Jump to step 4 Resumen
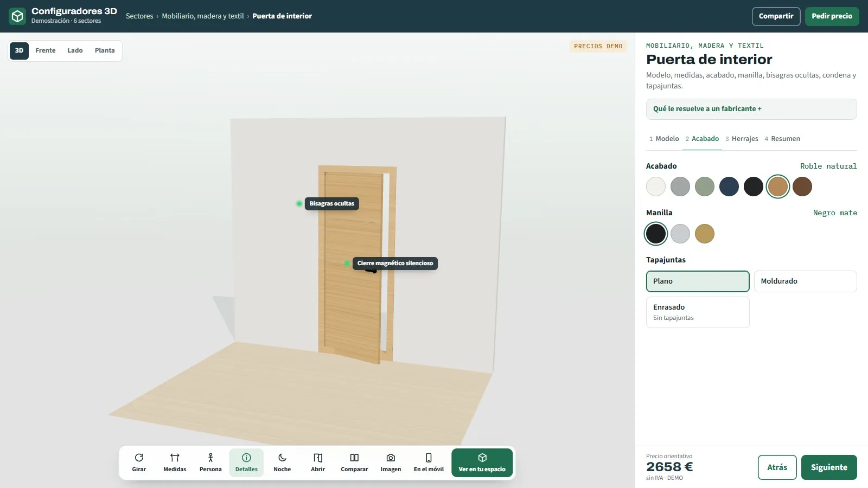The width and height of the screenshot is (868, 488). pyautogui.click(x=782, y=139)
